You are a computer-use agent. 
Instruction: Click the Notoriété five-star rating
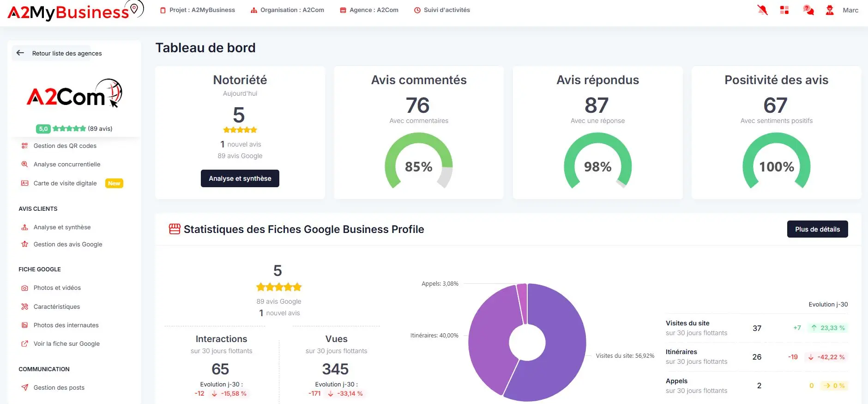click(240, 130)
